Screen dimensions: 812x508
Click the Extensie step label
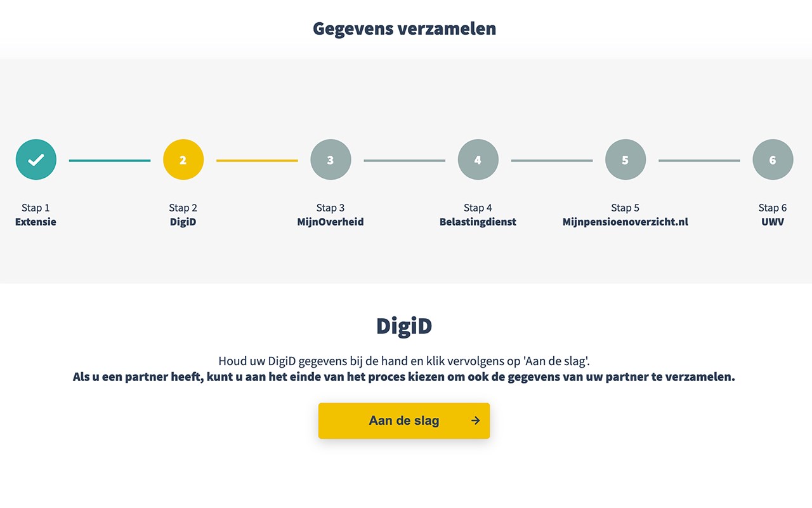tap(36, 222)
